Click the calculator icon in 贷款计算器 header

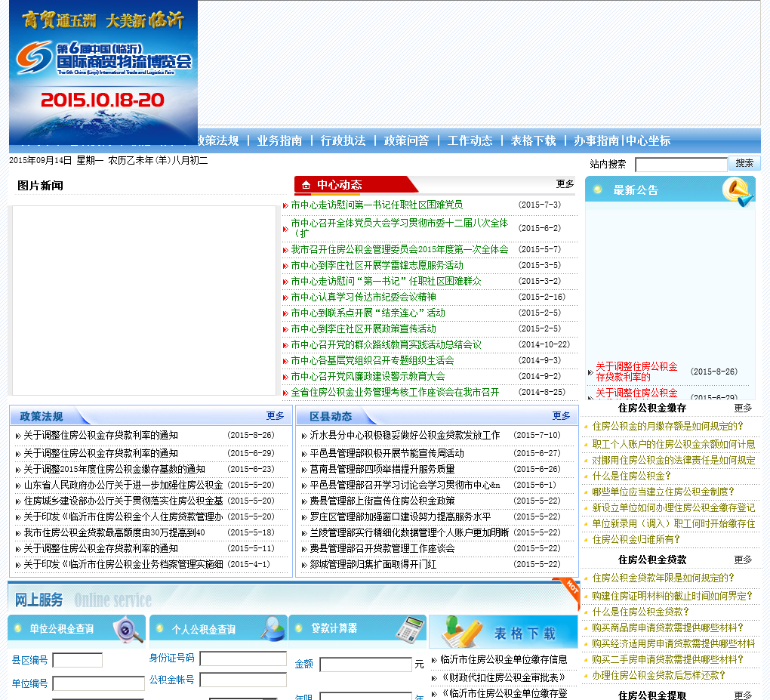coord(411,630)
